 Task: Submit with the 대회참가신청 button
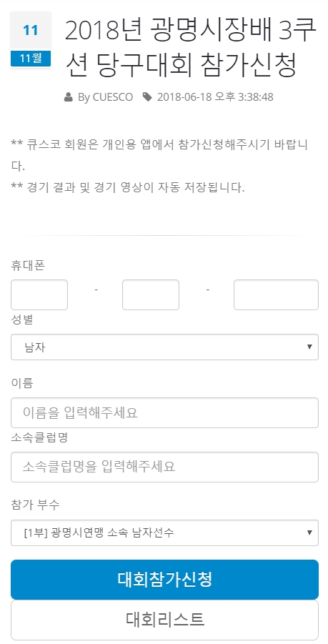point(164,580)
